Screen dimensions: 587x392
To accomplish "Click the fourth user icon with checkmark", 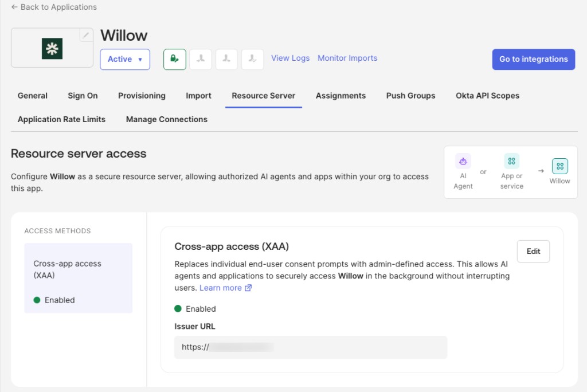I will point(252,59).
